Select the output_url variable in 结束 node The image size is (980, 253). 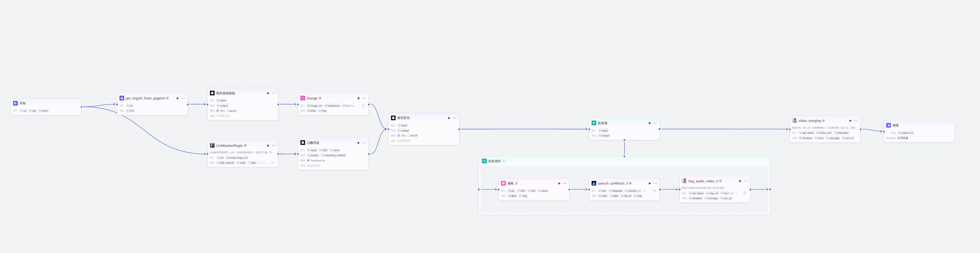pos(906,133)
